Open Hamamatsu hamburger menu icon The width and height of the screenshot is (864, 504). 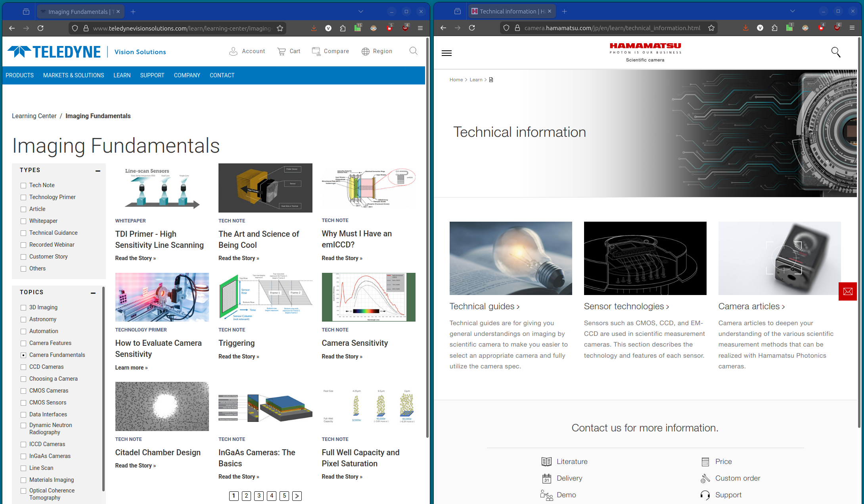446,53
